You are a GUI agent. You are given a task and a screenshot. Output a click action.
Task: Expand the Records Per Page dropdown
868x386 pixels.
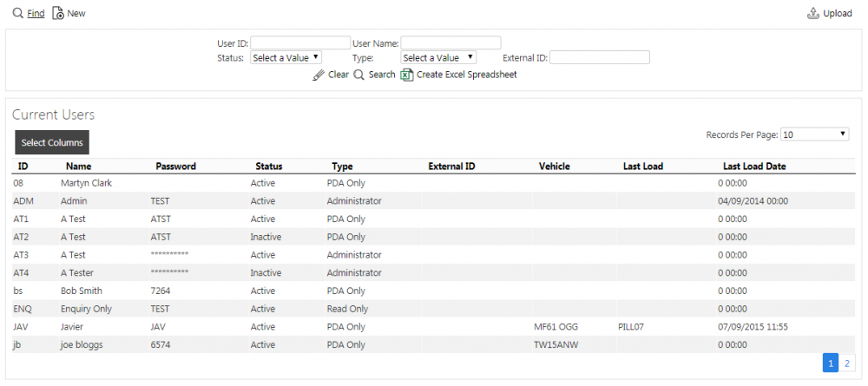814,134
